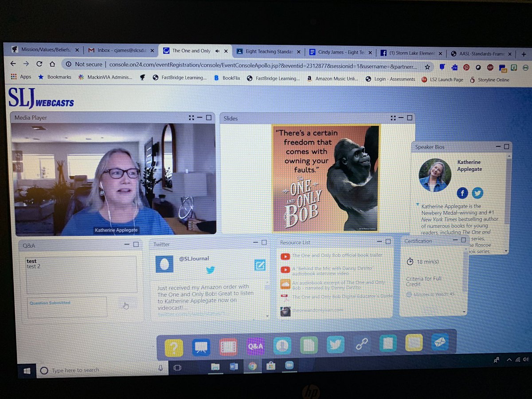Open The One and Only Bob official book trailer
532x399 pixels.
337,255
